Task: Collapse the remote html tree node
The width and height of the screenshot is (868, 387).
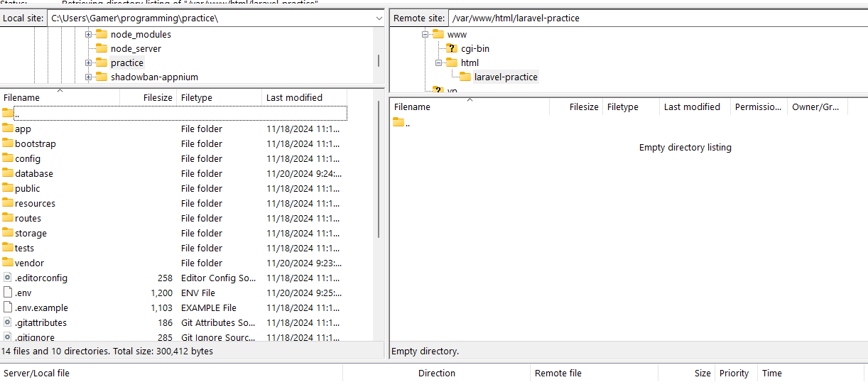Action: (439, 62)
